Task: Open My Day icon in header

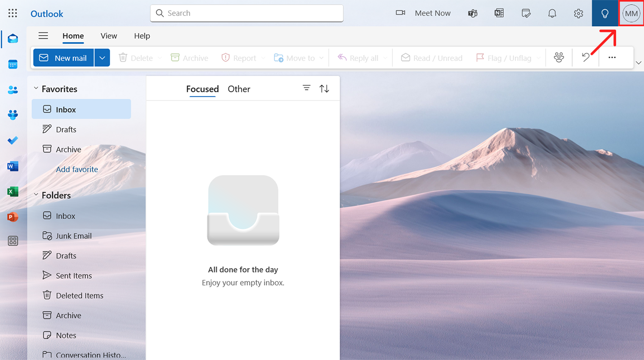Action: 526,13
